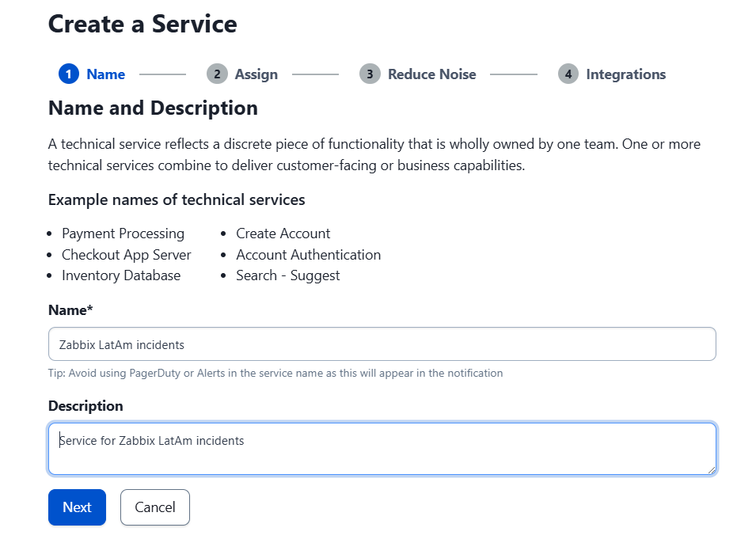Image resolution: width=756 pixels, height=539 pixels.
Task: Click the Cancel button
Action: (155, 507)
